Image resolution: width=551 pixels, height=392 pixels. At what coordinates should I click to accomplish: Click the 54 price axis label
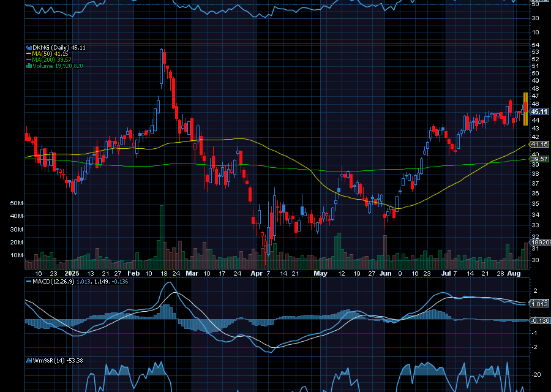pos(535,45)
